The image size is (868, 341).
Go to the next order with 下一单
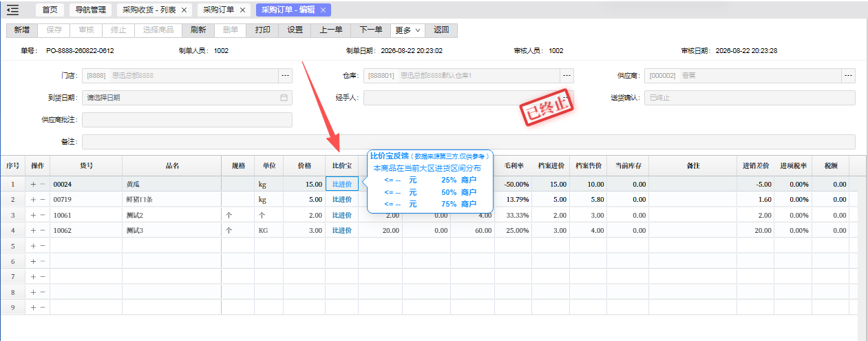coord(371,30)
